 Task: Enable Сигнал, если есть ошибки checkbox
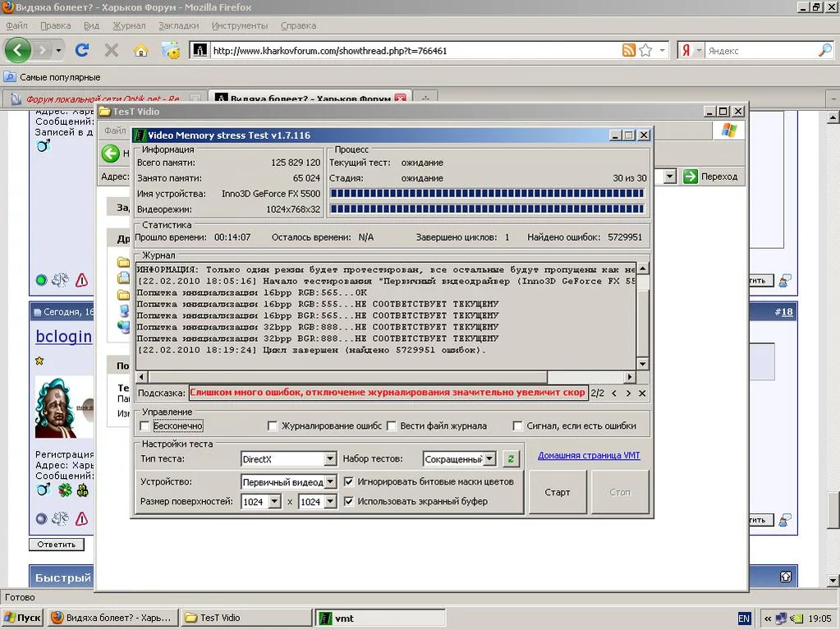click(x=517, y=426)
